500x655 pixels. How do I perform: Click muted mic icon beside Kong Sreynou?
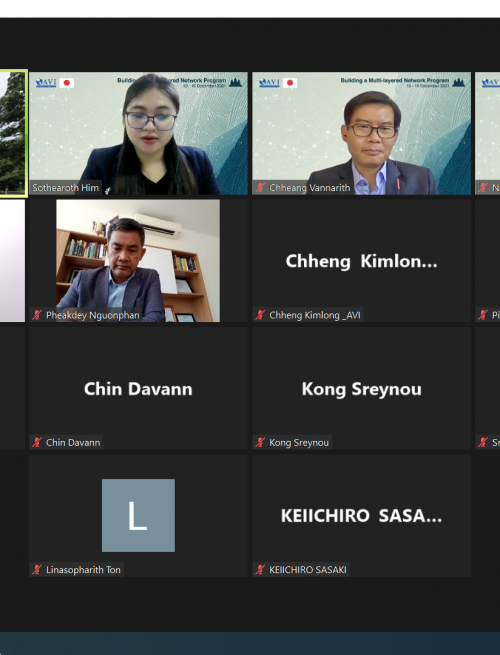260,442
